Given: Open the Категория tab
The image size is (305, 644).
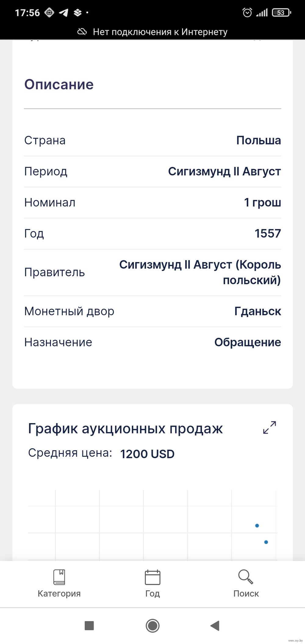Looking at the screenshot, I should tap(59, 584).
